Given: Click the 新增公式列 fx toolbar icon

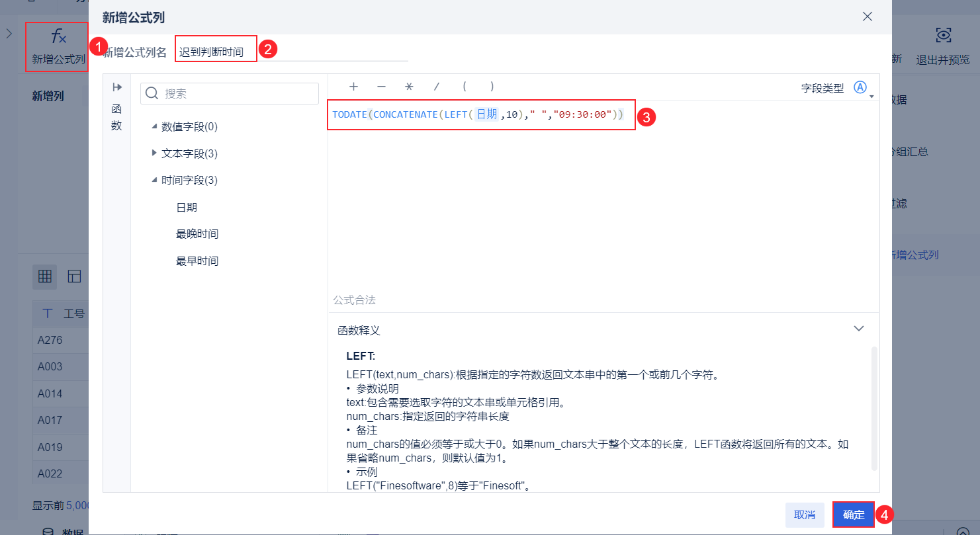Looking at the screenshot, I should pos(58,36).
